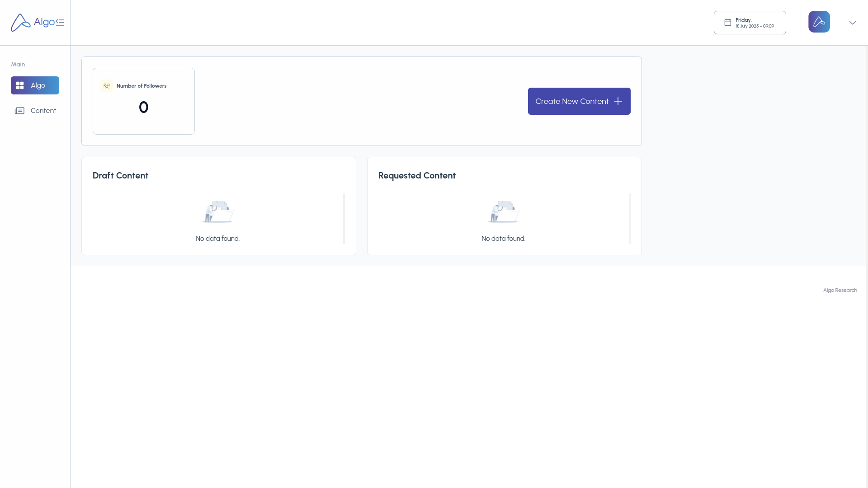Click the Algo Research footer text
868x488 pixels.
point(840,290)
